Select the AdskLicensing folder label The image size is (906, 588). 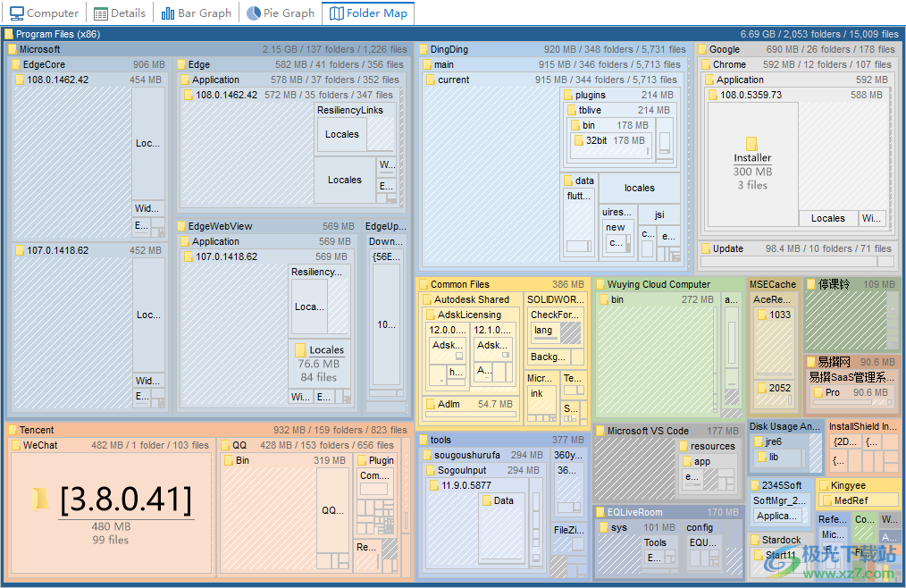coord(469,315)
